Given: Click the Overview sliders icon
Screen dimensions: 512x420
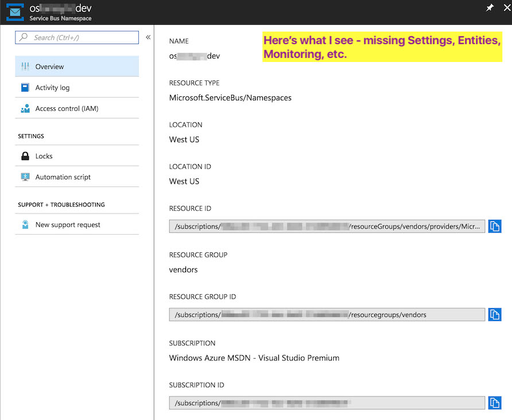Looking at the screenshot, I should click(25, 67).
